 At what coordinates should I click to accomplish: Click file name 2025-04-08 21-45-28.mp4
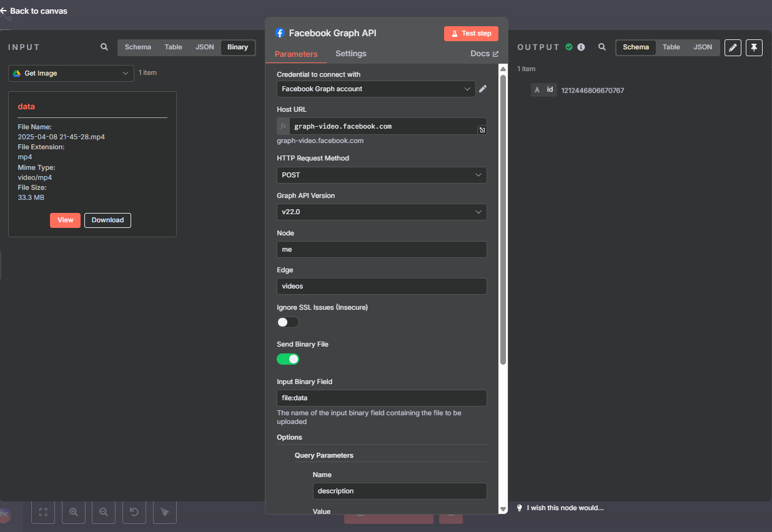(x=61, y=137)
